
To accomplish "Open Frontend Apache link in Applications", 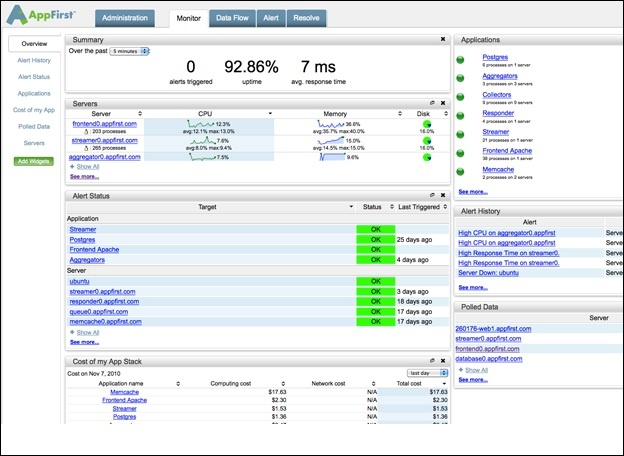I will point(507,150).
